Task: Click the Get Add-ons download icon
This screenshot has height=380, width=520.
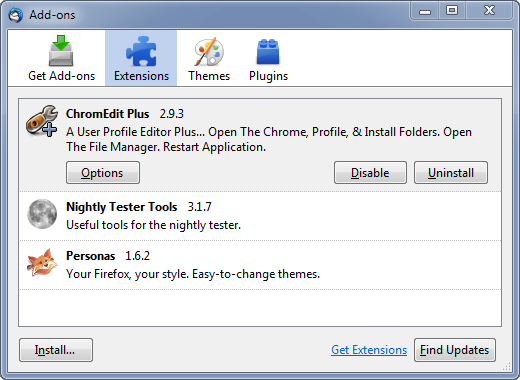Action: 61,51
